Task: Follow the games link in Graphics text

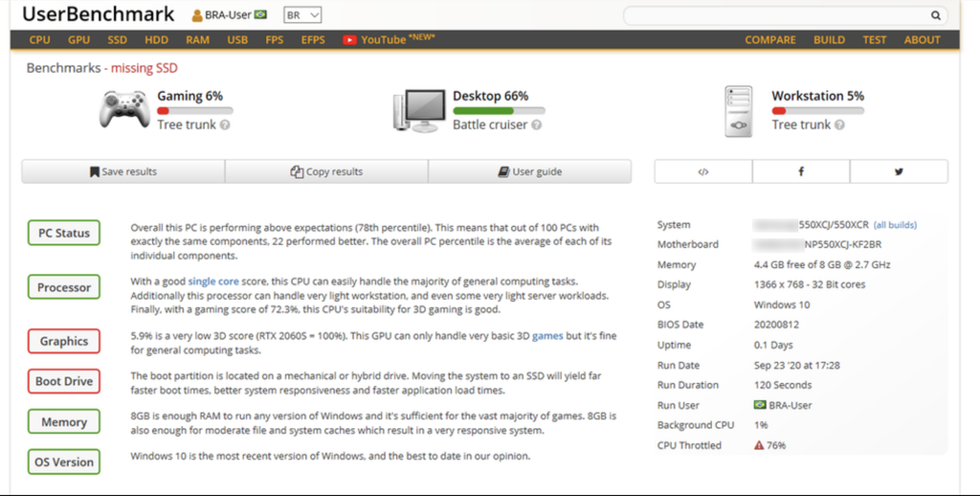Action: tap(547, 336)
